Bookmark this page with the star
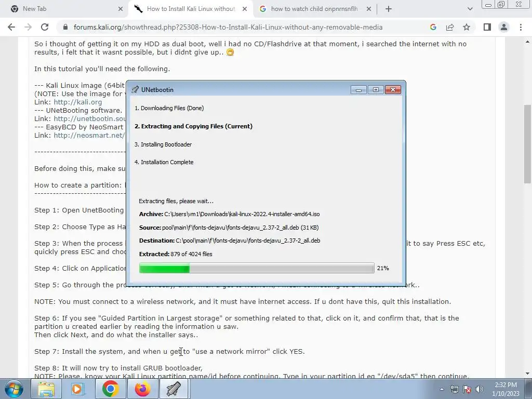532x399 pixels. (467, 27)
